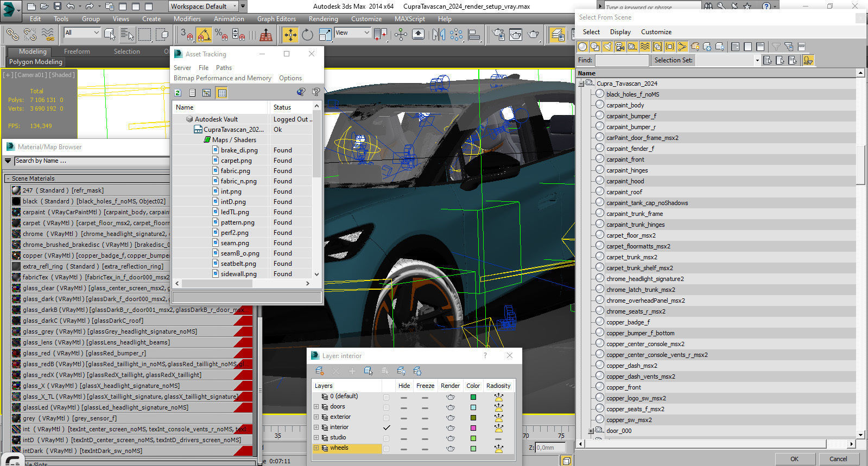Toggle Display Lights filter in Select From Scene
This screenshot has width=868, height=466.
(x=607, y=47)
